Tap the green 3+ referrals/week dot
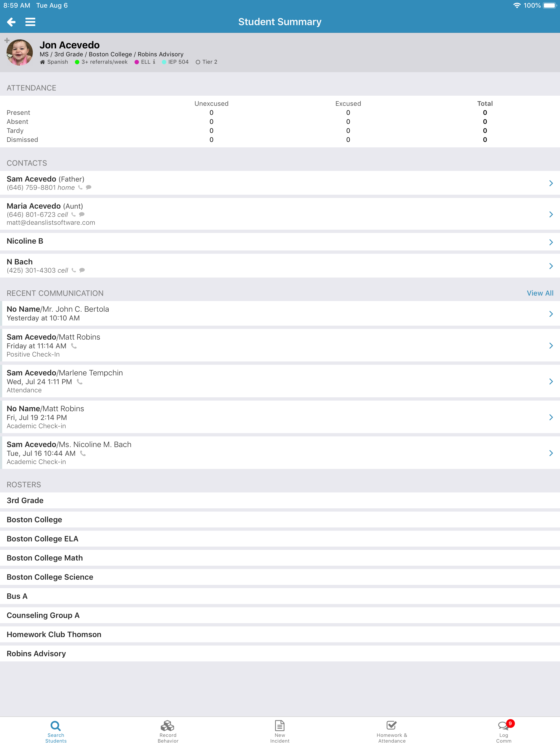The image size is (560, 747). point(77,62)
